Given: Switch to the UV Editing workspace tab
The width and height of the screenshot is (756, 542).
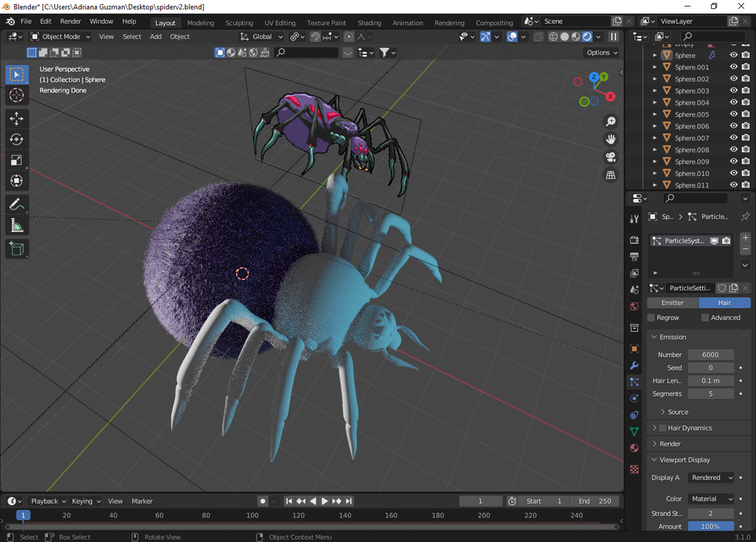Looking at the screenshot, I should (280, 23).
